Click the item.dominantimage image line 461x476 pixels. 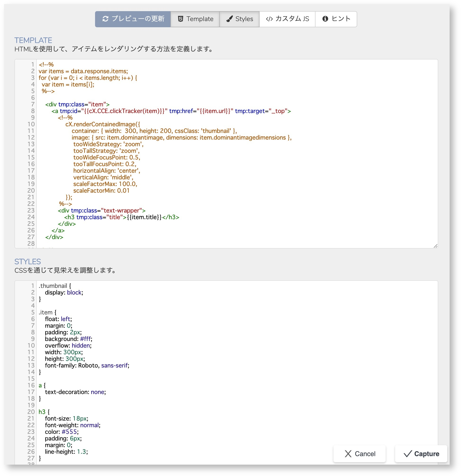tap(181, 137)
